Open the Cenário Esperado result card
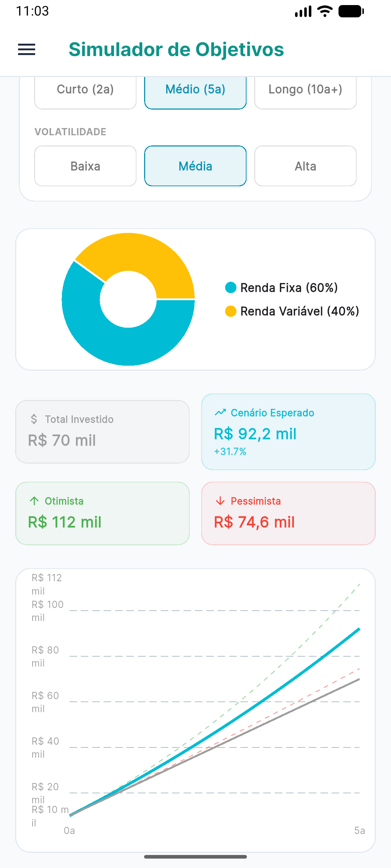391x868 pixels. 288,432
